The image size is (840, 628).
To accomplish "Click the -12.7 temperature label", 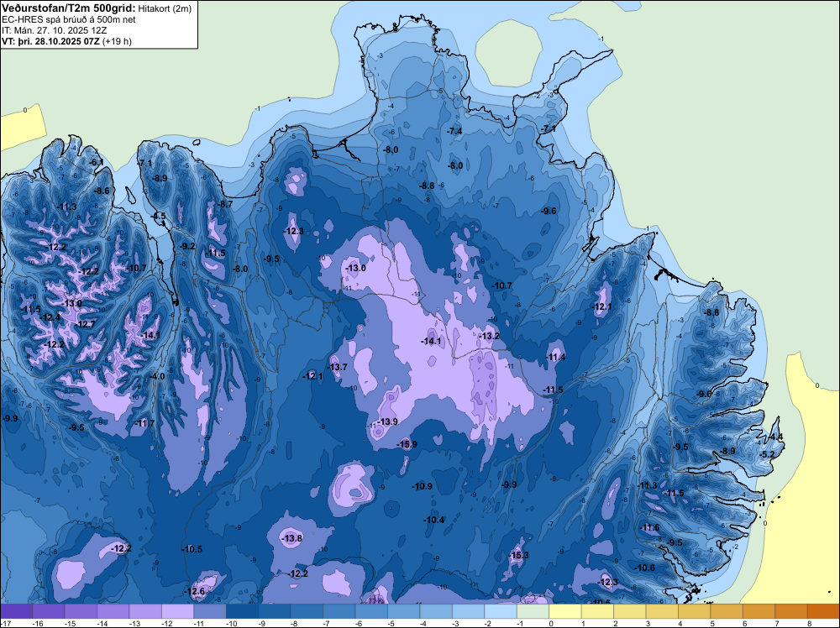I will [x=85, y=324].
